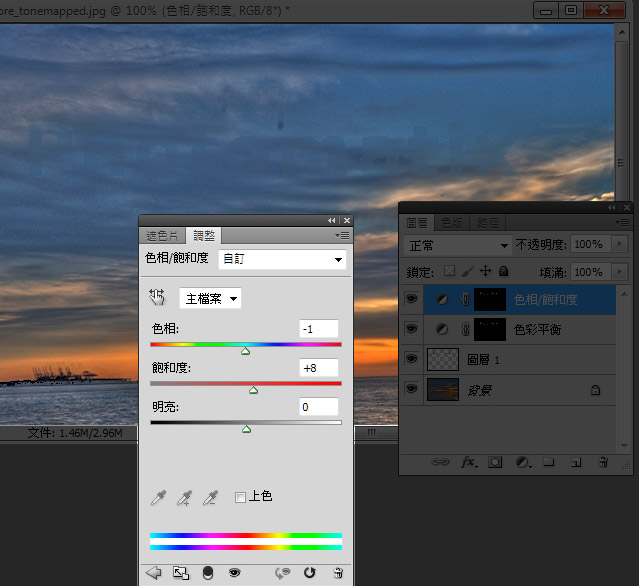The image size is (639, 586).
Task: Switch to the 路徑 tab
Action: pos(488,223)
